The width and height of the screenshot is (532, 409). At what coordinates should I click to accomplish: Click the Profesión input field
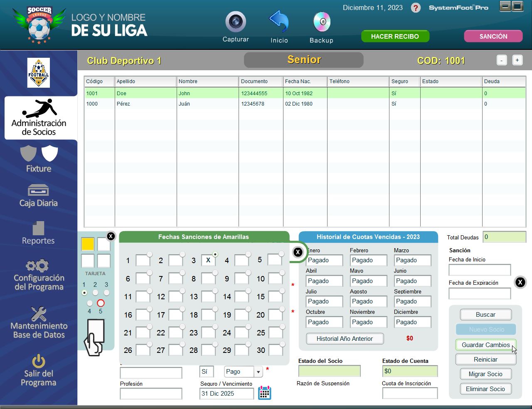pos(151,394)
